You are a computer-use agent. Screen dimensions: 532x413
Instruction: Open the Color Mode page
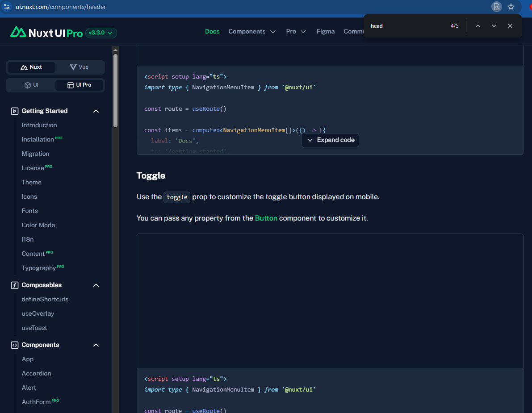38,225
